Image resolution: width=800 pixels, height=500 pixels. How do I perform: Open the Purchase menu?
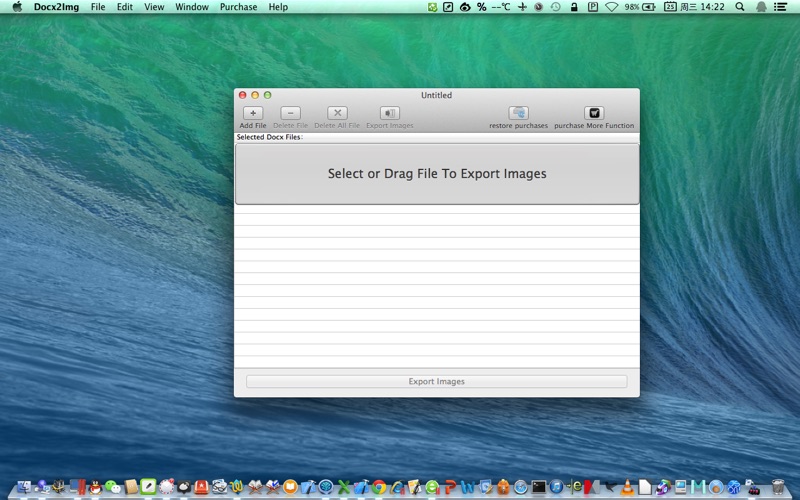(x=238, y=7)
